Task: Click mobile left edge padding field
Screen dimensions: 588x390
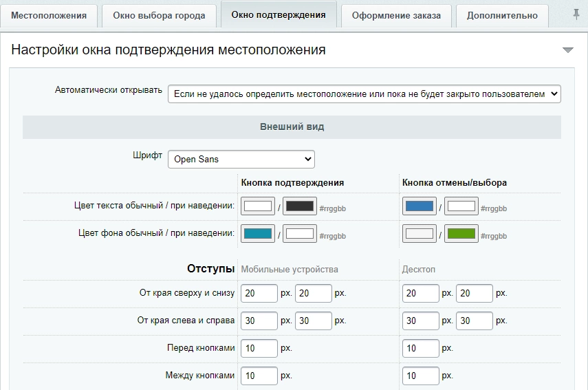Action: (x=259, y=321)
